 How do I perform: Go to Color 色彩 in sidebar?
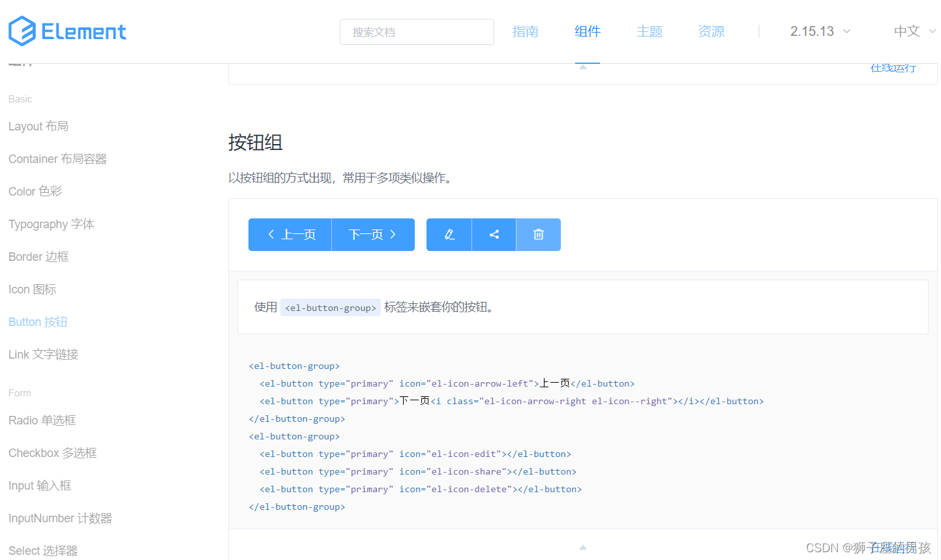pyautogui.click(x=35, y=192)
